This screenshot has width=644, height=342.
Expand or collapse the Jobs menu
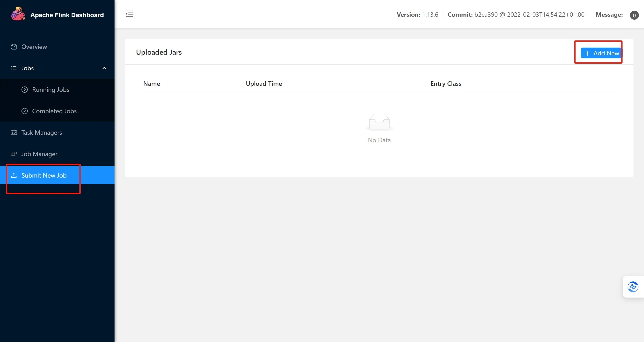28,68
